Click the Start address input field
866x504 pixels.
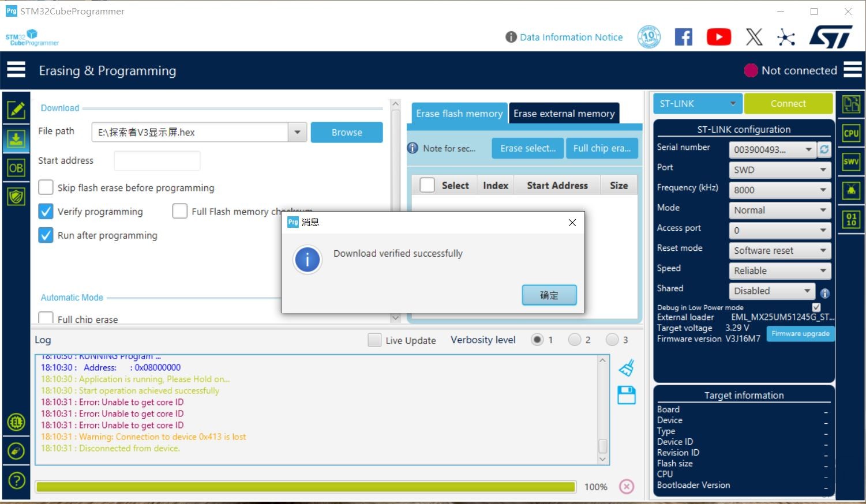[157, 161]
